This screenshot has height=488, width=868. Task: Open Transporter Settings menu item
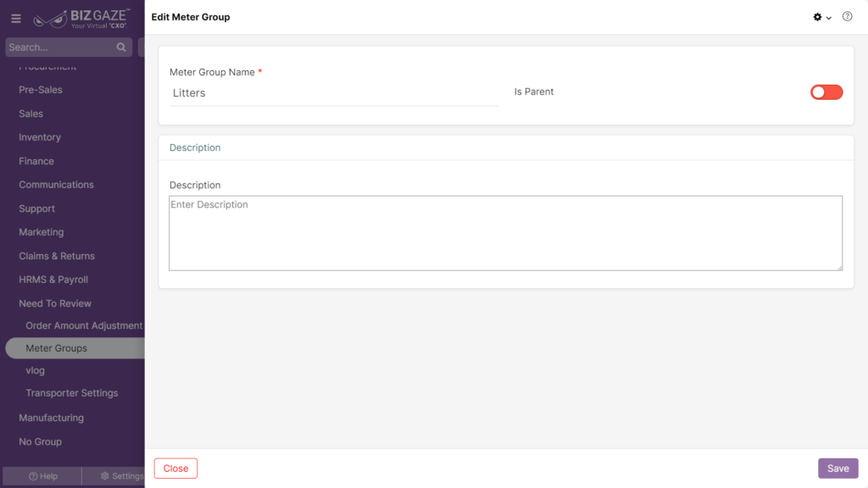coord(72,393)
